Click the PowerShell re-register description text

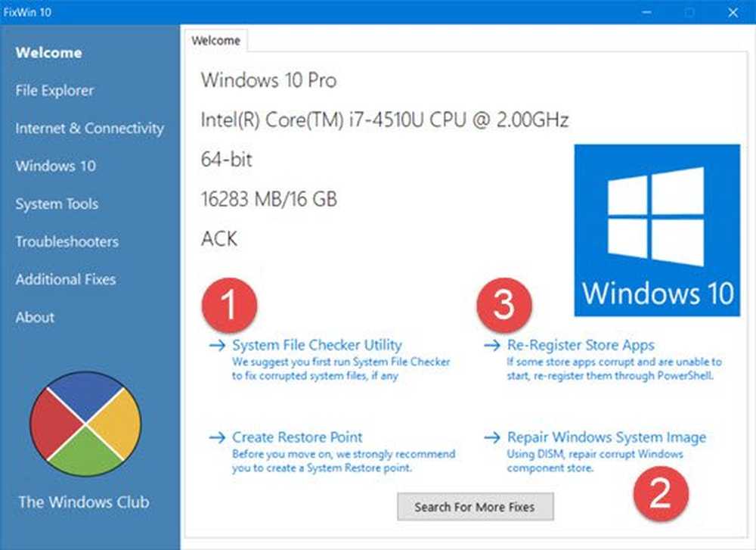point(614,368)
